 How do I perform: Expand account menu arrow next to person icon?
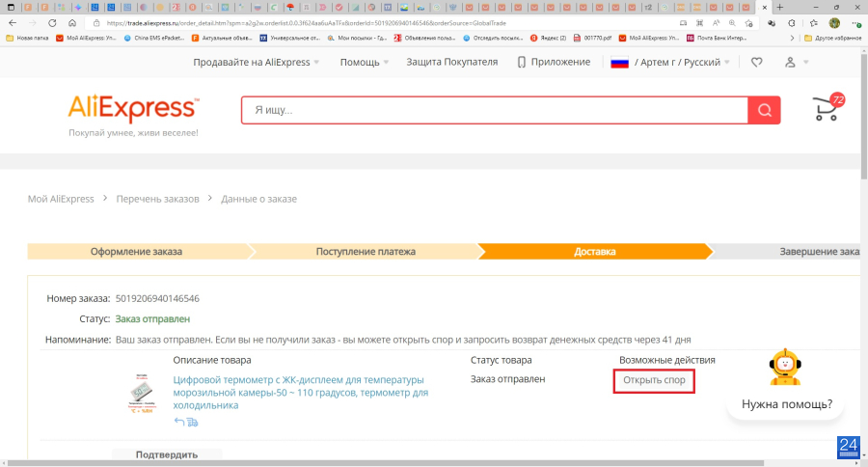806,62
